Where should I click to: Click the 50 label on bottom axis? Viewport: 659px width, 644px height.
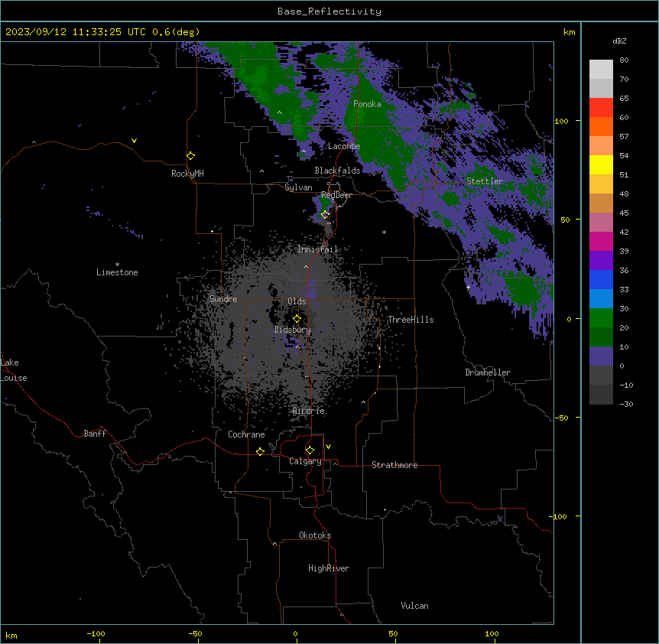[x=393, y=633]
